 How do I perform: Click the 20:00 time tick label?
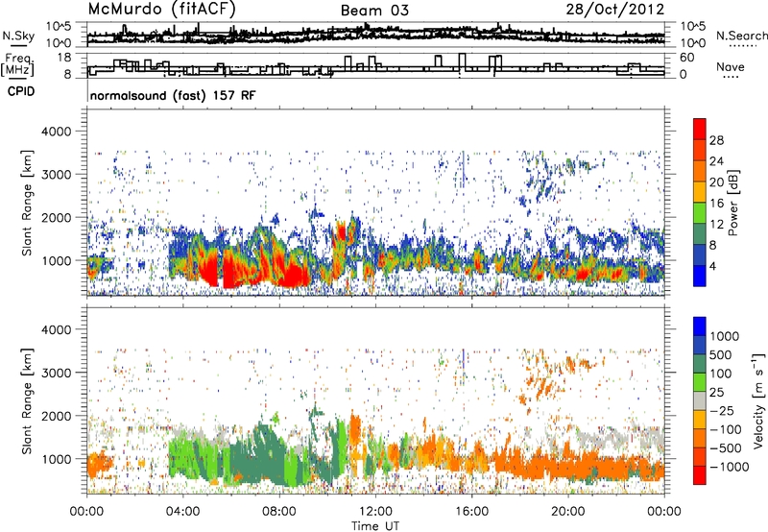coord(567,512)
